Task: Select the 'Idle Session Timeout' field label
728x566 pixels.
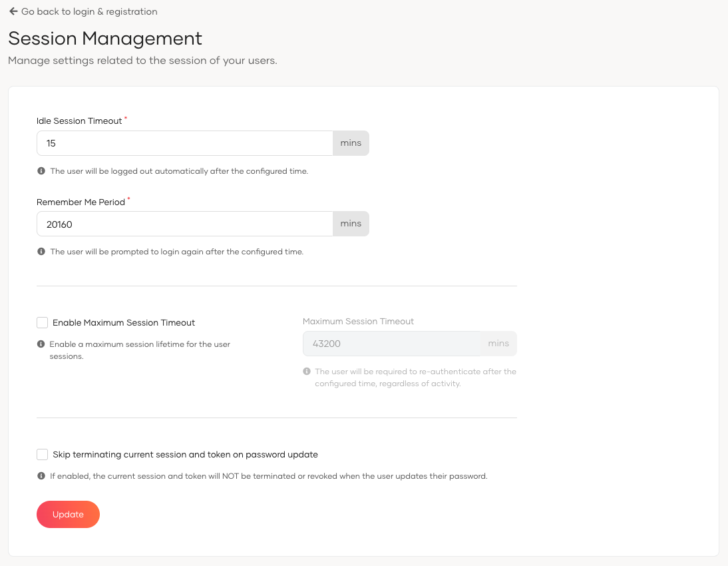Action: point(79,121)
